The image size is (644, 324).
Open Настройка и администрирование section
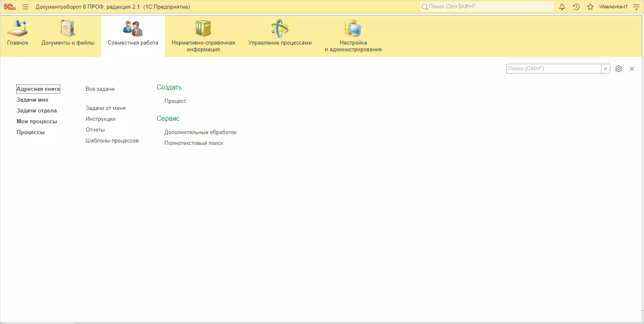(x=353, y=36)
